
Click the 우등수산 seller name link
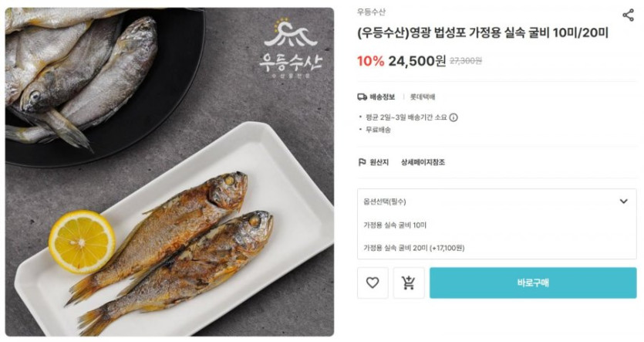(x=371, y=12)
